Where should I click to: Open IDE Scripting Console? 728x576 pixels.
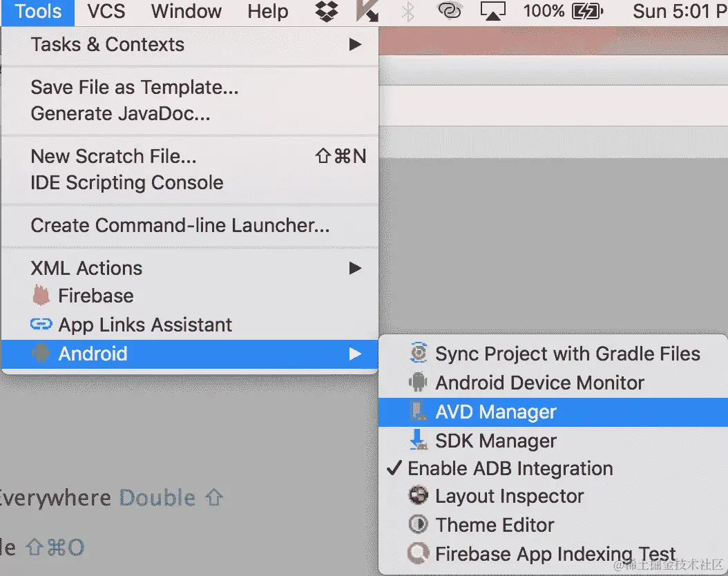pyautogui.click(x=190, y=183)
